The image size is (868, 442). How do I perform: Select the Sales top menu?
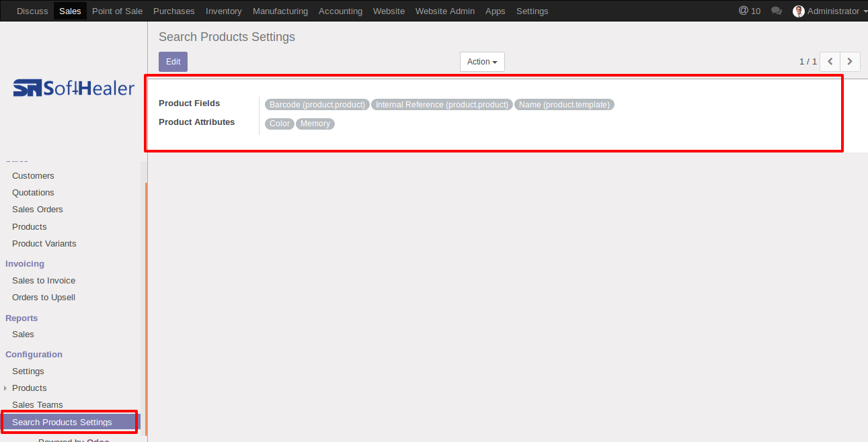point(70,11)
